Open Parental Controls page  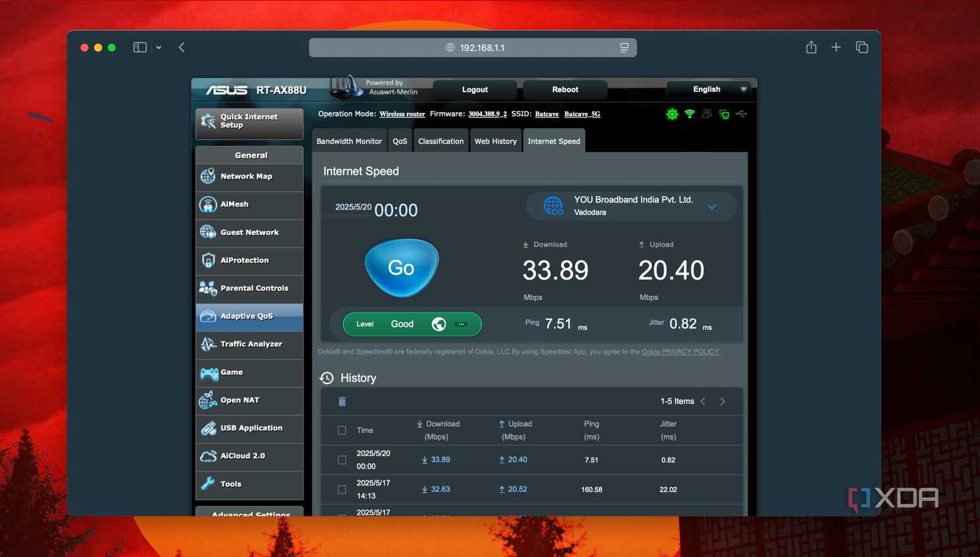click(x=250, y=288)
